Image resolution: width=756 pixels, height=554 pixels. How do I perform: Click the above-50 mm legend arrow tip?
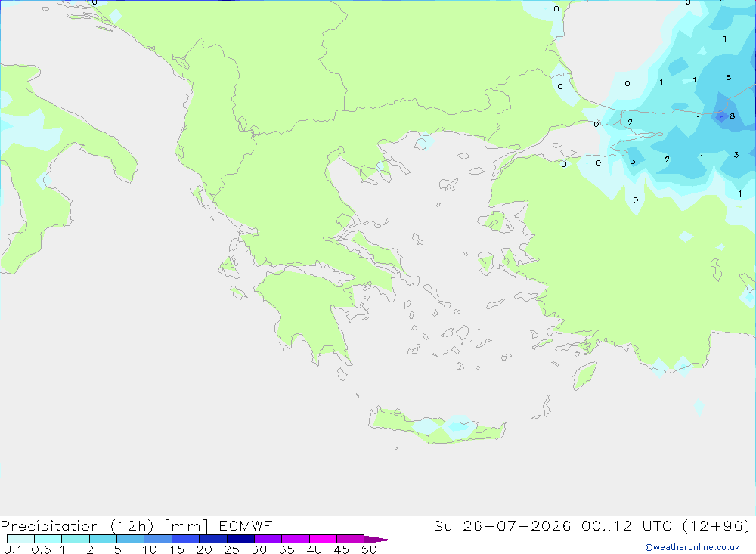[x=377, y=539]
